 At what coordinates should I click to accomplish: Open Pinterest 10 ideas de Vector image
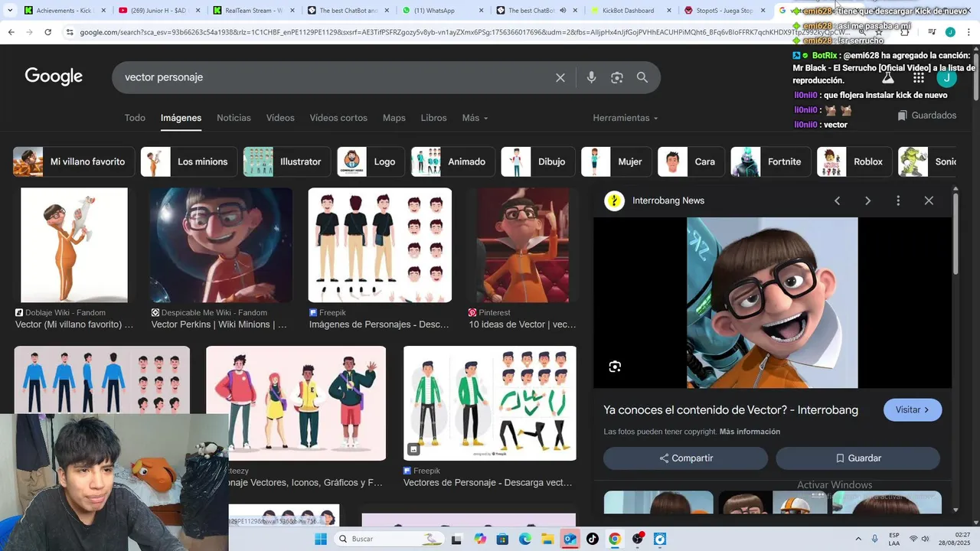tap(523, 245)
